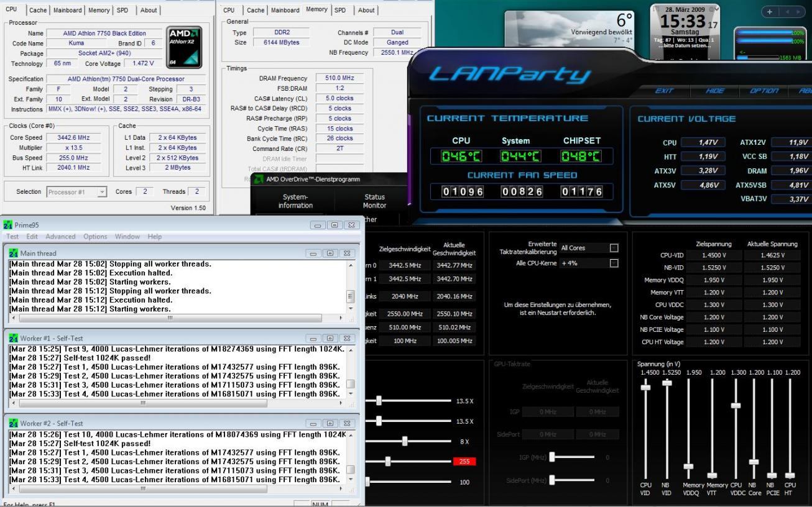Click the Worker #1 Self-Test window icon
The height and width of the screenshot is (507, 812).
pyautogui.click(x=14, y=338)
